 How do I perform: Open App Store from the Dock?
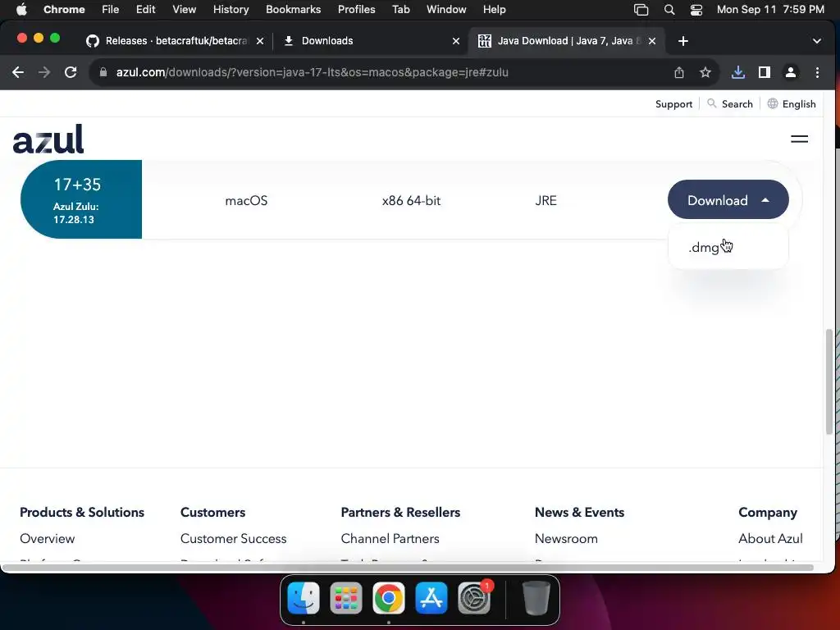click(431, 598)
